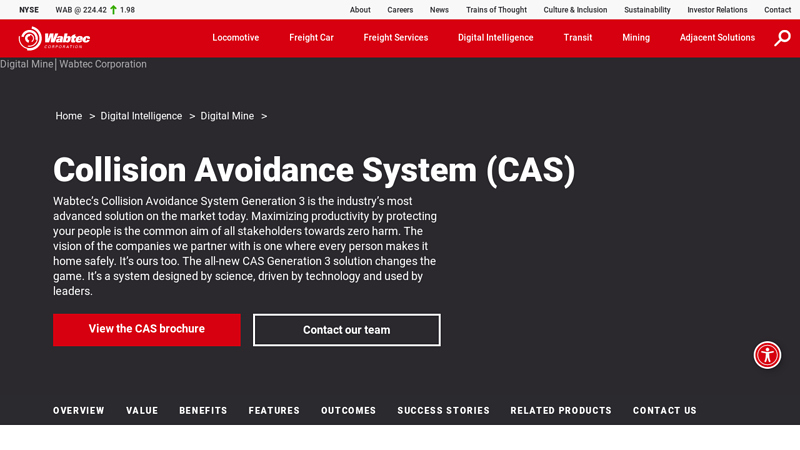Open the Locomotive menu
The height and width of the screenshot is (450, 800).
coord(236,38)
